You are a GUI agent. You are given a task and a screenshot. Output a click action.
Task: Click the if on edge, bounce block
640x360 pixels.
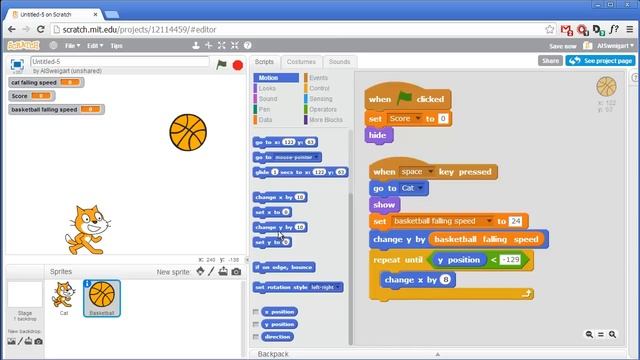click(284, 267)
